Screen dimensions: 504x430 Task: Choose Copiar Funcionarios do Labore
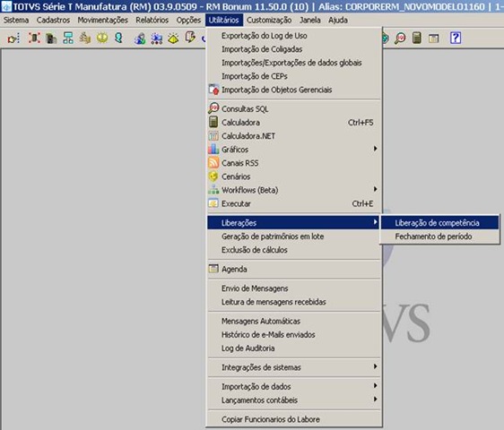(x=294, y=419)
